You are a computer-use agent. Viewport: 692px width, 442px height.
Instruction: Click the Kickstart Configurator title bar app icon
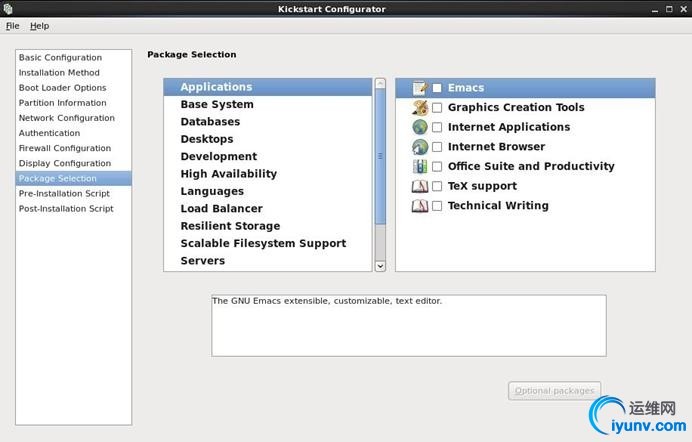point(8,8)
